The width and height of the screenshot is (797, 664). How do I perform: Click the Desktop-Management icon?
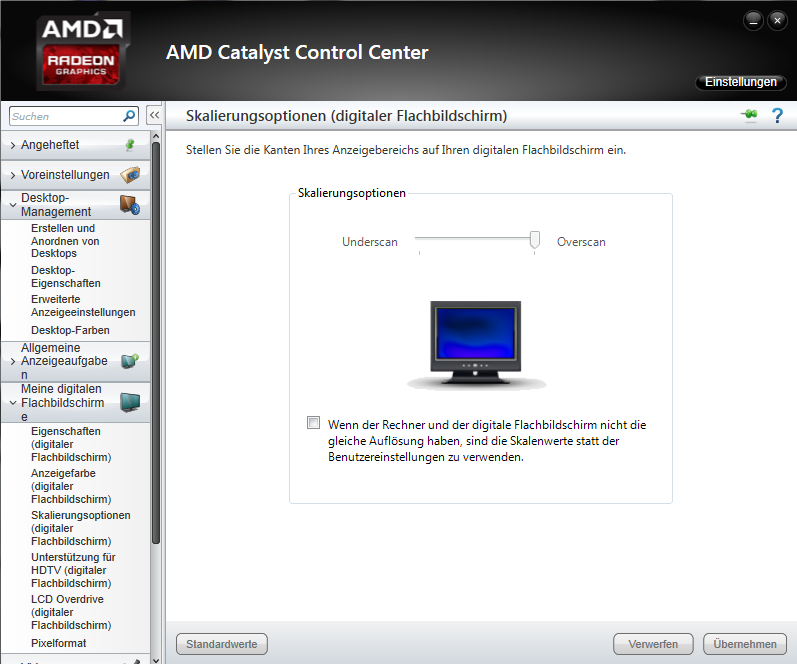pos(130,204)
